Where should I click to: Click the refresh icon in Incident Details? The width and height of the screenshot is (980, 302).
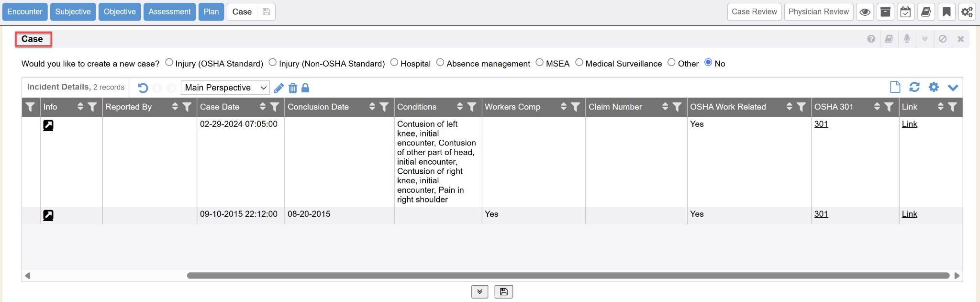[914, 87]
